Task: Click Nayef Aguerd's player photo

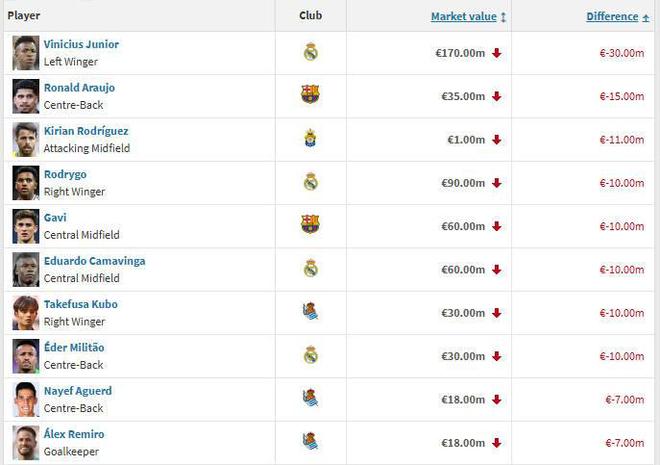Action: pyautogui.click(x=26, y=399)
